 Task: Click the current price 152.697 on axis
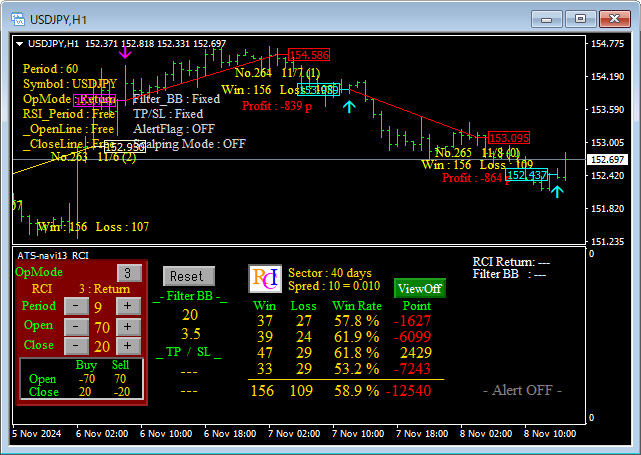click(x=607, y=159)
